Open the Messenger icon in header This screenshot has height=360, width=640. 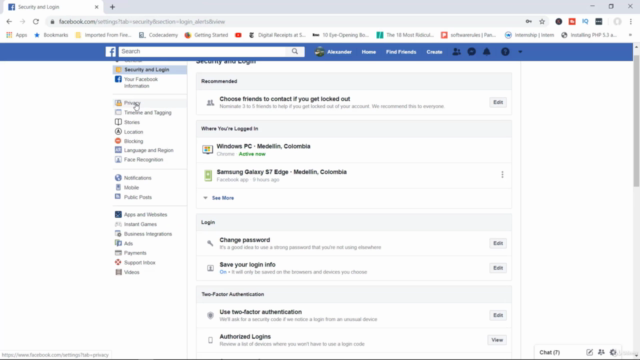471,52
